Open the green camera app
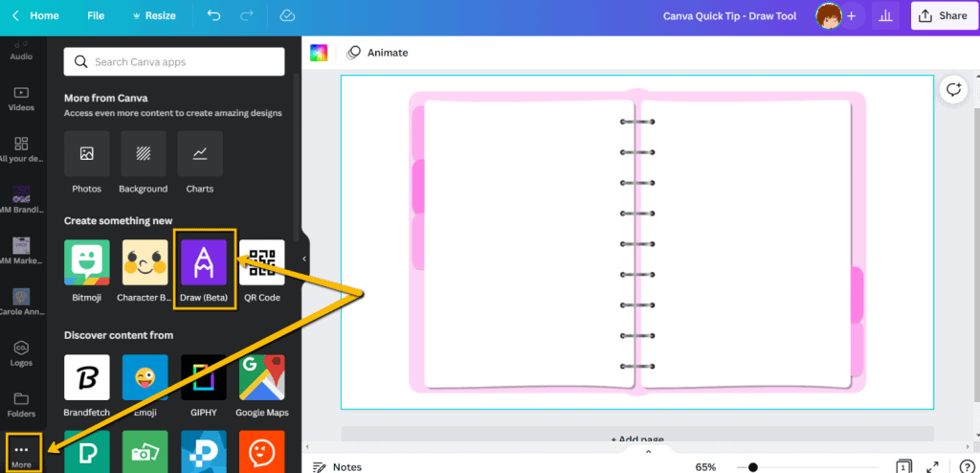 (x=145, y=451)
